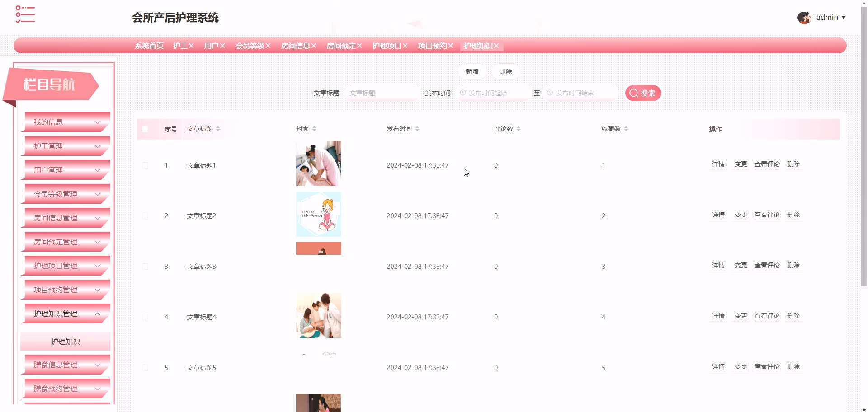868x412 pixels.
Task: Click the magnifier icon on the 搜索 button
Action: [x=633, y=93]
